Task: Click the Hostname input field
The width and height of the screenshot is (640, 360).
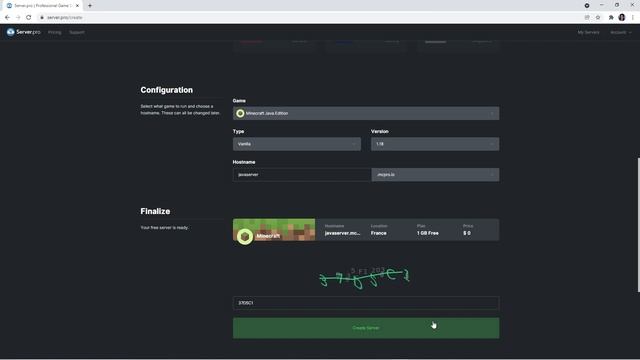Action: [302, 175]
